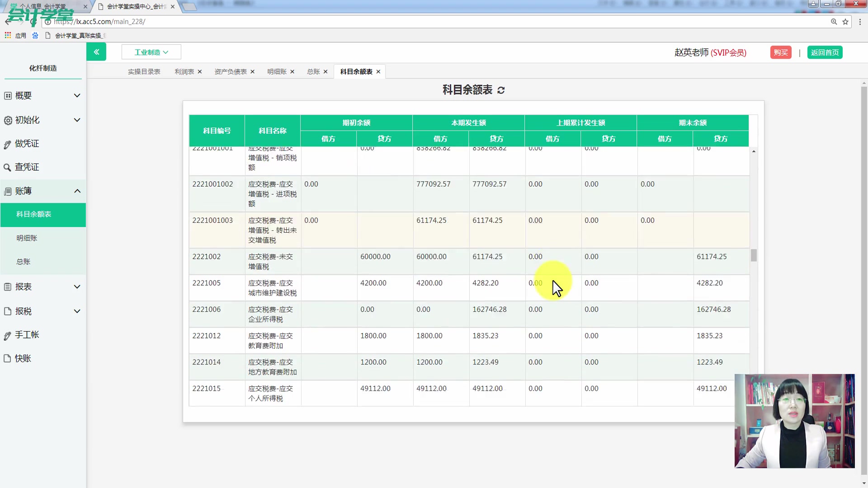This screenshot has height=488, width=868.
Task: Close the 资产负债表 tab
Action: (253, 71)
